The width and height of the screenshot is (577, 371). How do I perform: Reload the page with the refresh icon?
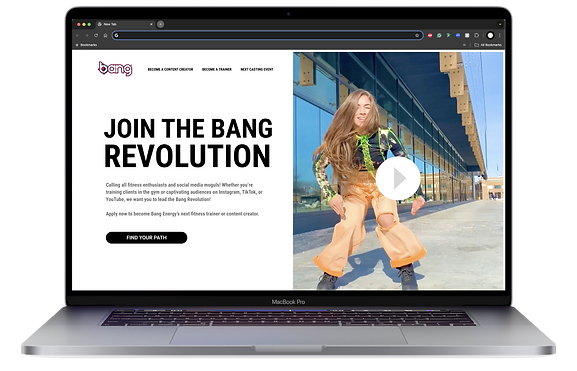[x=96, y=35]
